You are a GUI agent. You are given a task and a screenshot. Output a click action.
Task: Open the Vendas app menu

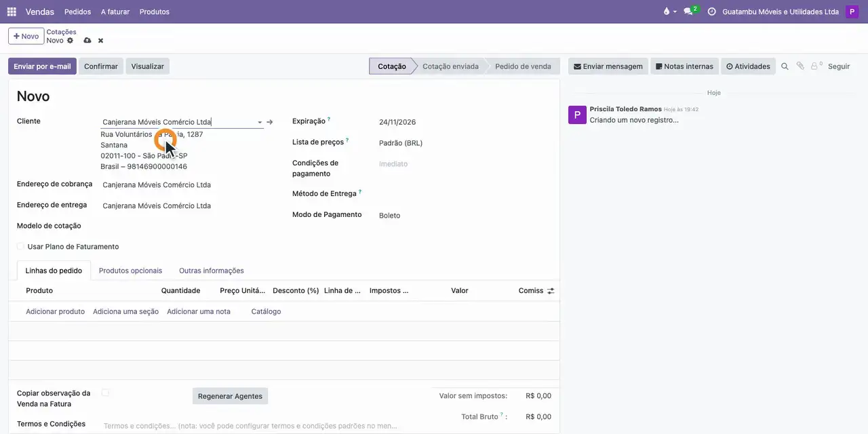(x=40, y=12)
